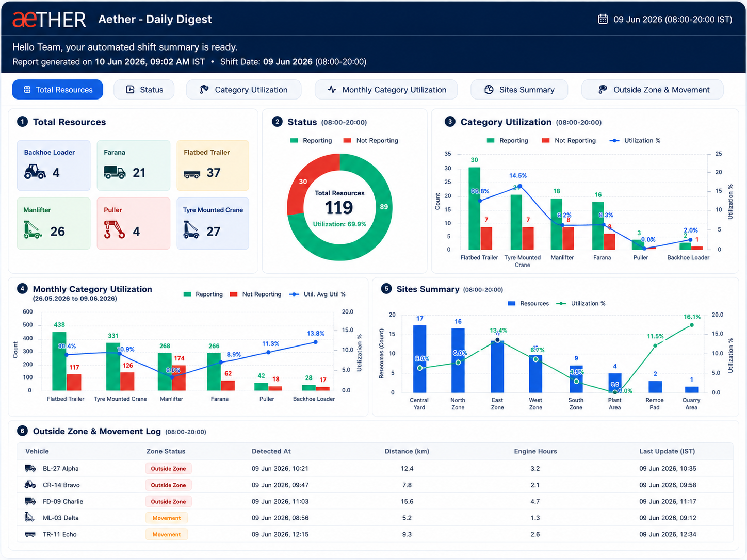
Task: Select the Farana resource card
Action: [134, 166]
